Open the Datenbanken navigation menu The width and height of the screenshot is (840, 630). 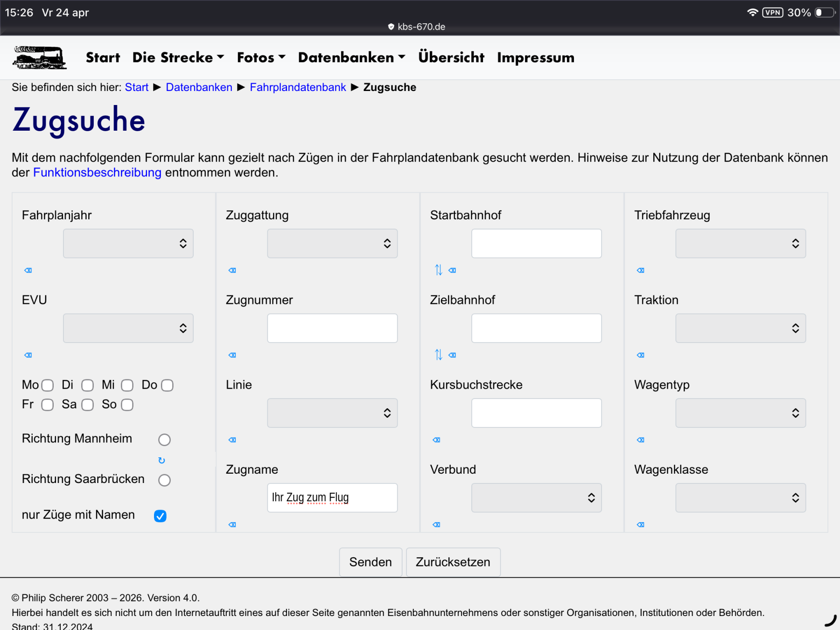pyautogui.click(x=351, y=57)
